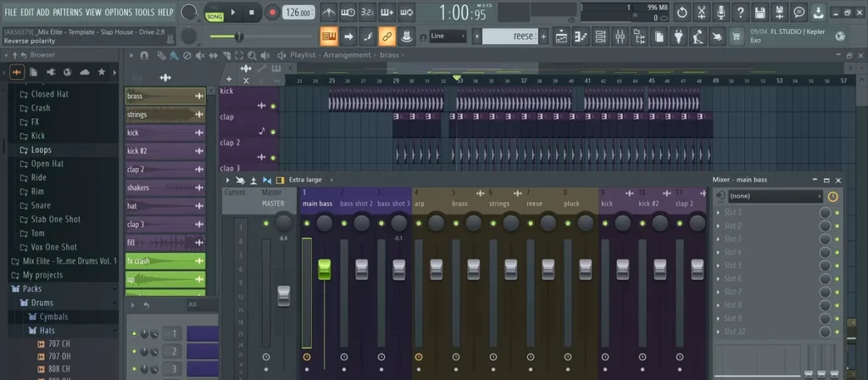Select the main bass mixer track

coord(317,204)
